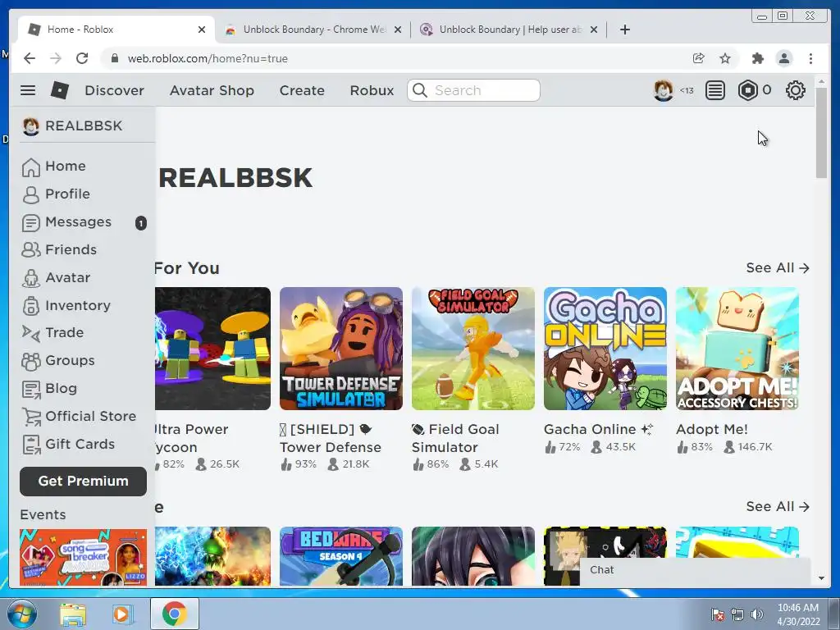840x630 pixels.
Task: Click the Chrome taskbar icon
Action: (x=174, y=614)
